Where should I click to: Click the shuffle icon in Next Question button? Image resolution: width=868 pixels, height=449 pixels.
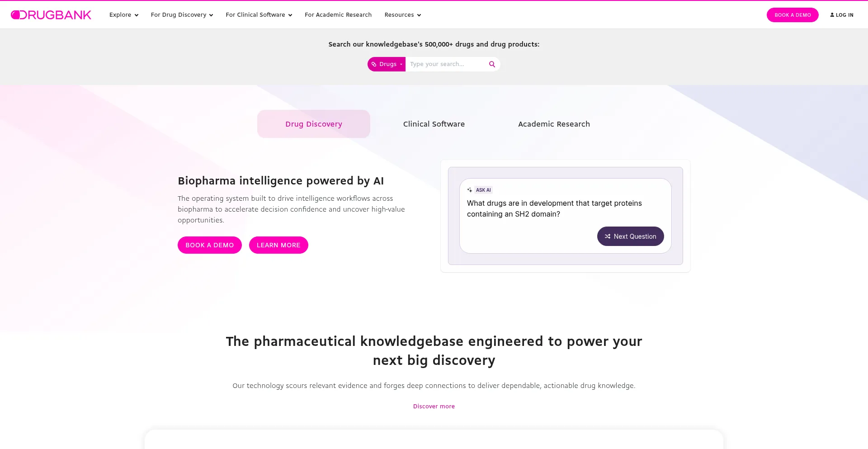[x=607, y=236]
